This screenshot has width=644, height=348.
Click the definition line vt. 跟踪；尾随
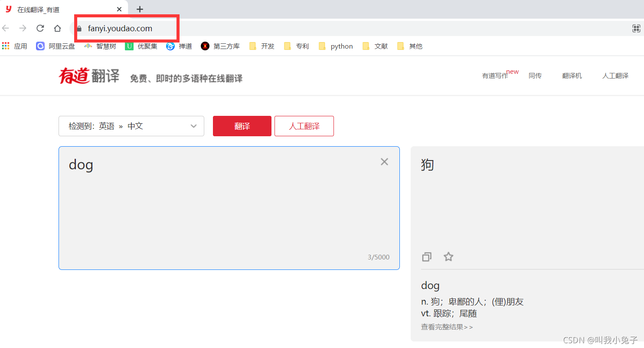449,313
